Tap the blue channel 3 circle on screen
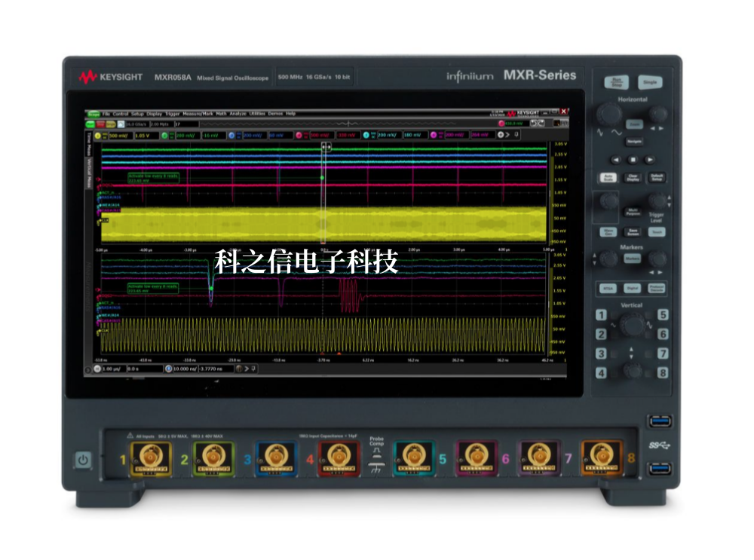Screen dimensions: 754x560 point(231,136)
